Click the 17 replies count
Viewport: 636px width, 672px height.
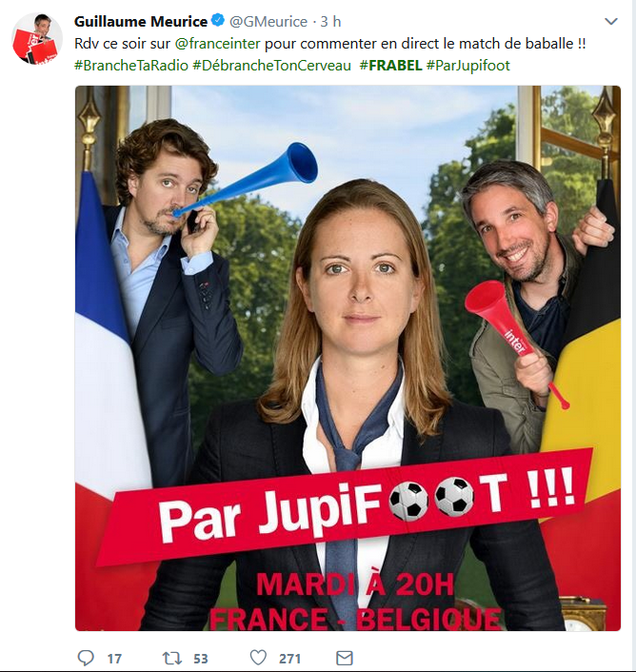(x=114, y=659)
